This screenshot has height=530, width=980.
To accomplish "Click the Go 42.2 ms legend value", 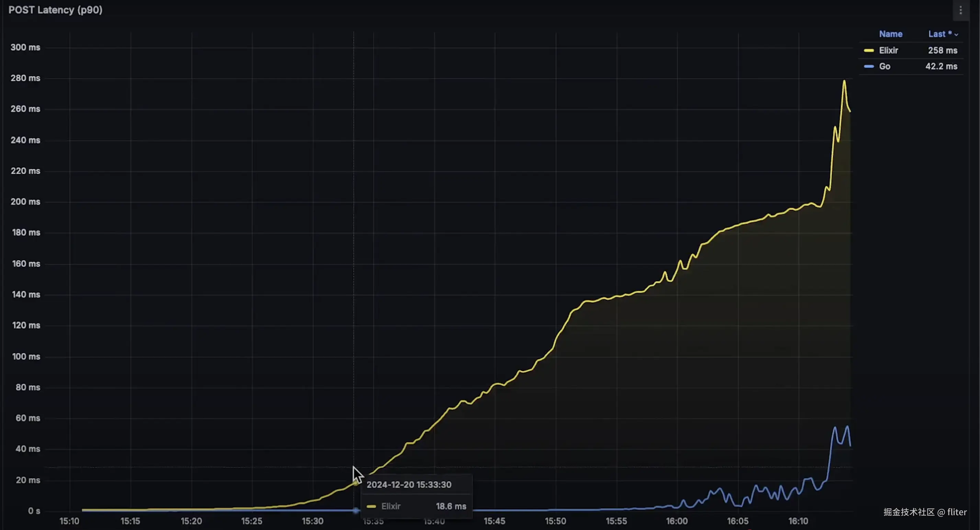I will (941, 67).
